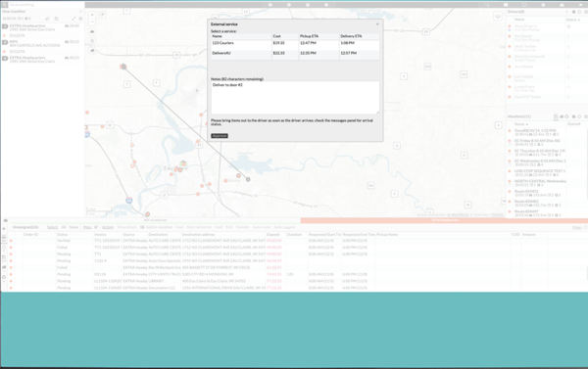588x369 pixels.
Task: Click the save icon in New manifest header
Action: click(56, 19)
